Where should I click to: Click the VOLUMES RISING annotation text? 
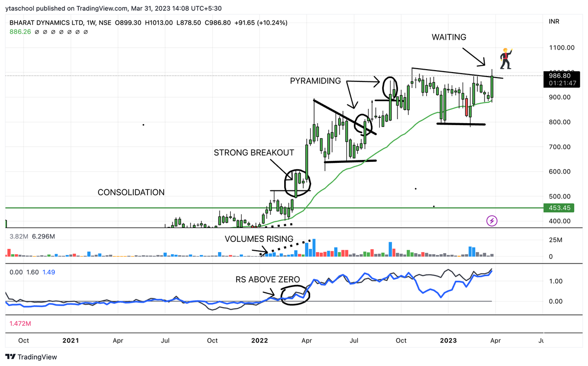pyautogui.click(x=259, y=239)
